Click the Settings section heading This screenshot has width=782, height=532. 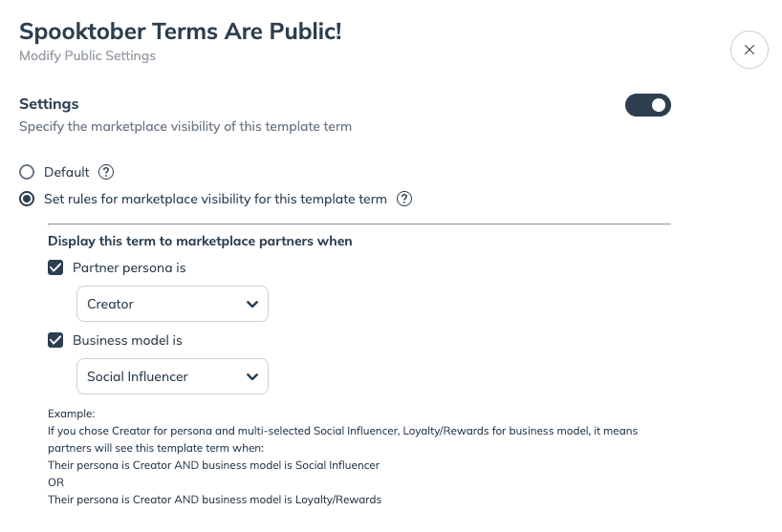49,103
